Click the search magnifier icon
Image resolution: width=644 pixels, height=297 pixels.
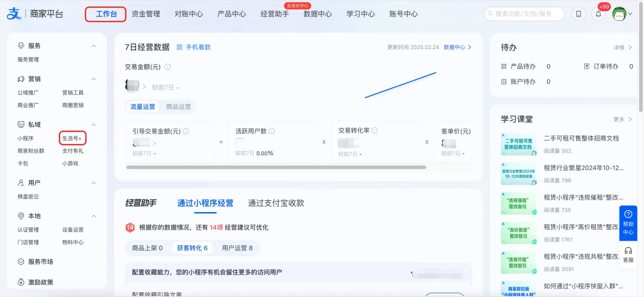(x=490, y=14)
